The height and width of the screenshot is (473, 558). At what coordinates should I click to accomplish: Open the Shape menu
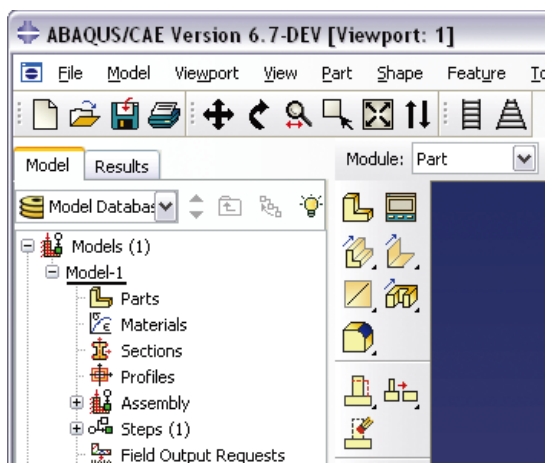pos(400,74)
